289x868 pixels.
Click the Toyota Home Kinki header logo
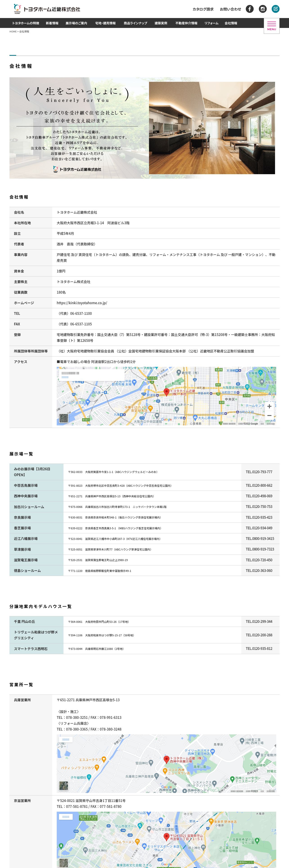(x=47, y=9)
